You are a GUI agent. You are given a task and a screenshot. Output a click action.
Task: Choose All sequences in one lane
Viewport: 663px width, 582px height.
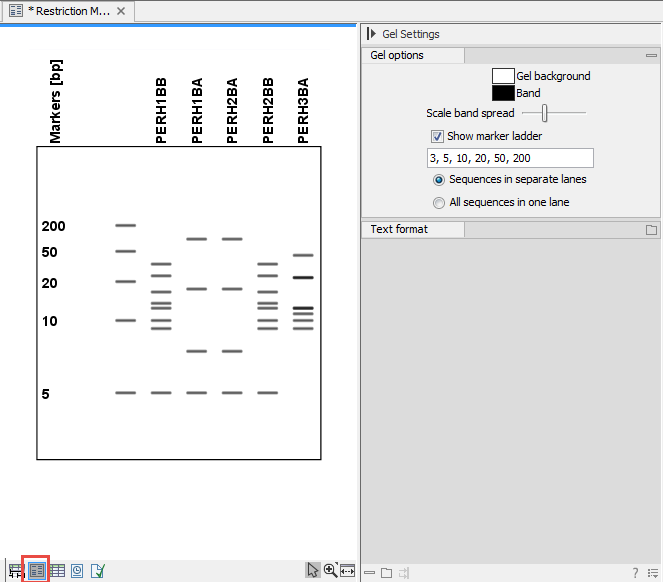(x=439, y=202)
